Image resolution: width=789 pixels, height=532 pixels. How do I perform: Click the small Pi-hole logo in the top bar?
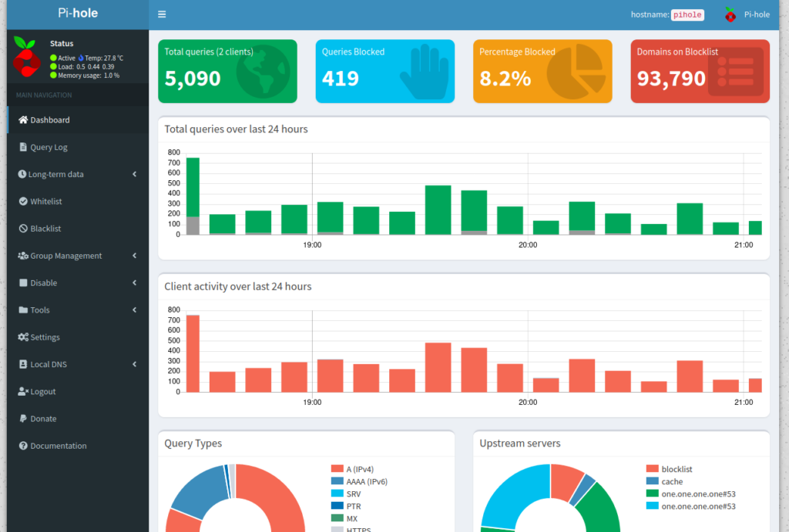[730, 15]
